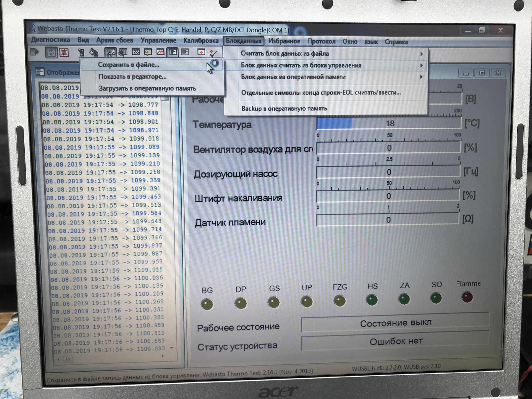Click the Вентилятор воздуха percentage bar
Image resolution: width=532 pixels, height=399 pixels.
pyautogui.click(x=389, y=148)
